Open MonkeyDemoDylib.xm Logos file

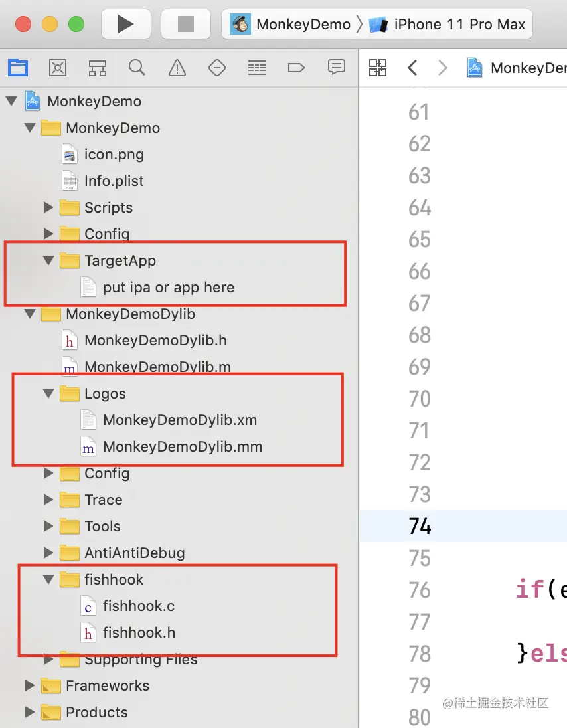pyautogui.click(x=169, y=420)
